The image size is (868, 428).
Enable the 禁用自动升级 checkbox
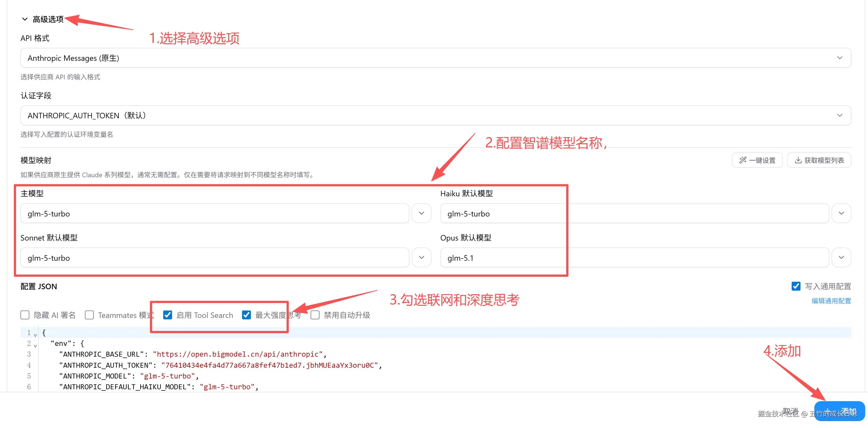[x=315, y=315]
